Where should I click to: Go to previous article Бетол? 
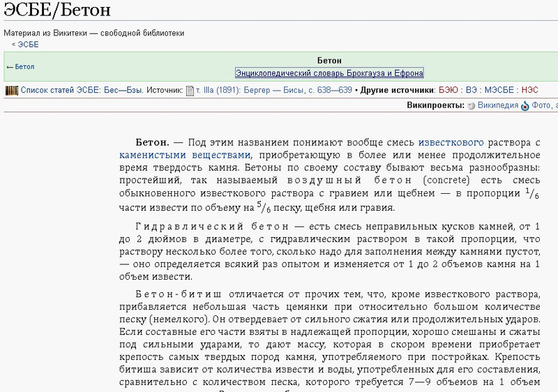pos(20,67)
